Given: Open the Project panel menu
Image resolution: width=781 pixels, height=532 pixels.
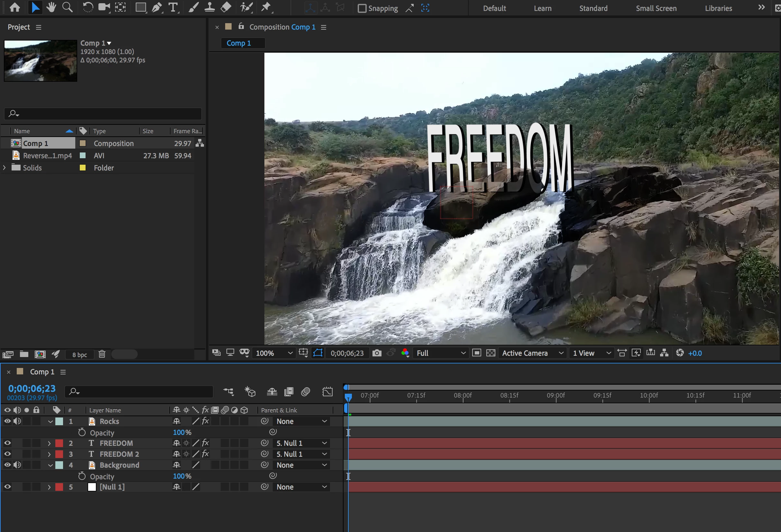Looking at the screenshot, I should point(39,27).
